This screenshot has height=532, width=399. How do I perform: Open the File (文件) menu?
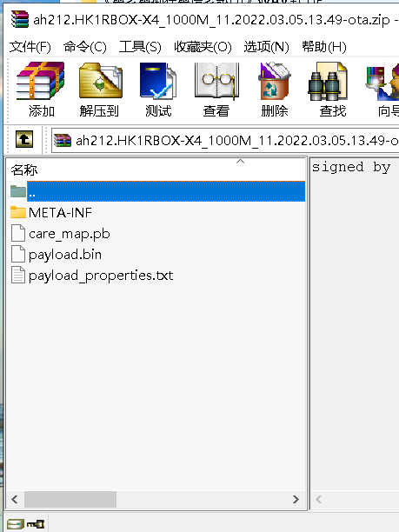[x=30, y=46]
